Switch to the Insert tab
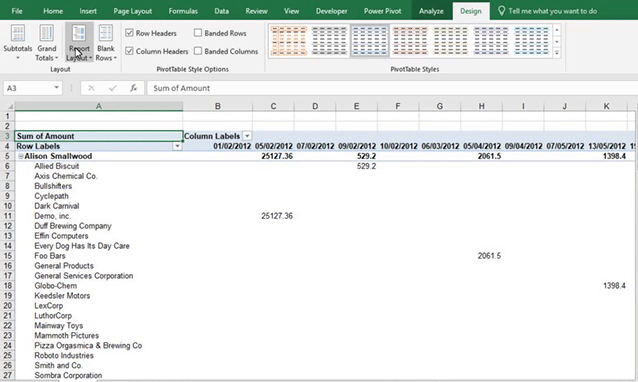The width and height of the screenshot is (638, 382). (88, 11)
